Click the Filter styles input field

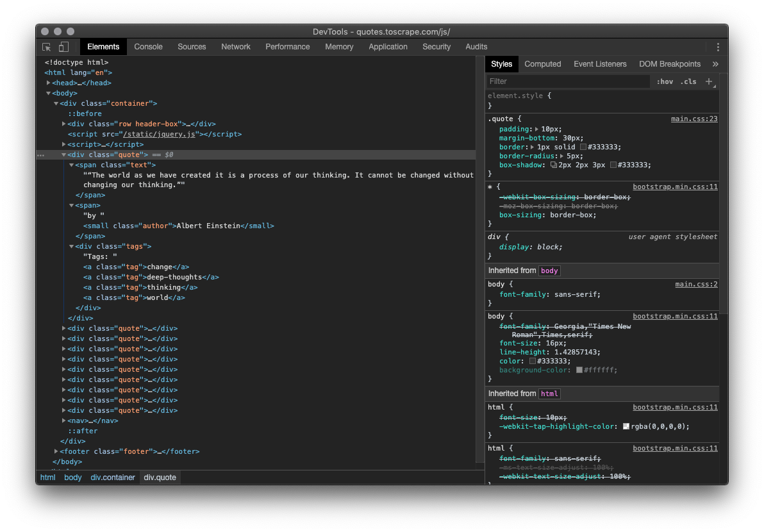pyautogui.click(x=567, y=81)
